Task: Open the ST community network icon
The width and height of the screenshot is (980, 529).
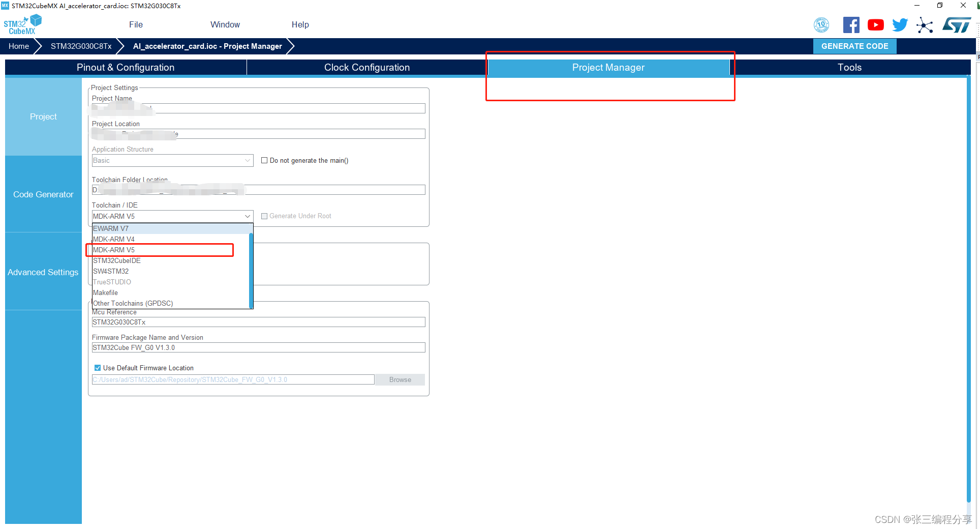Action: point(925,25)
